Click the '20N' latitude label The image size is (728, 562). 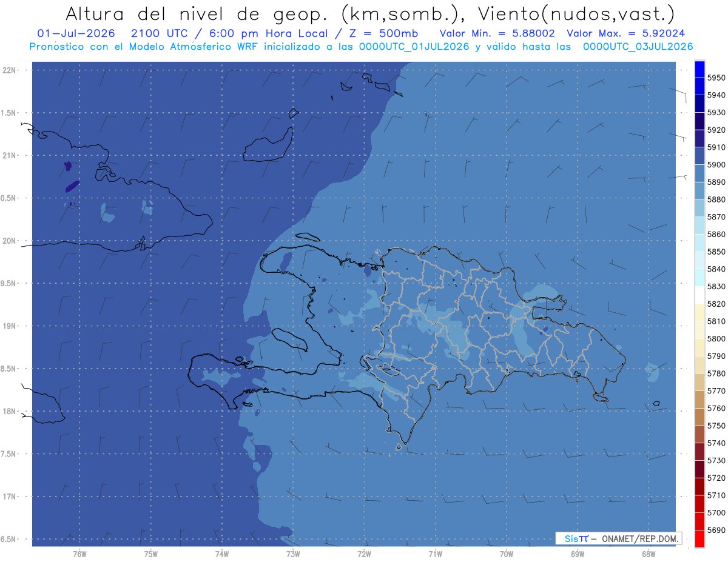coord(9,241)
